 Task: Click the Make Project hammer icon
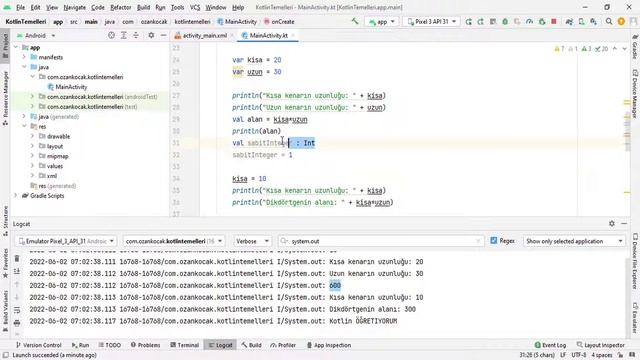tap(355, 22)
